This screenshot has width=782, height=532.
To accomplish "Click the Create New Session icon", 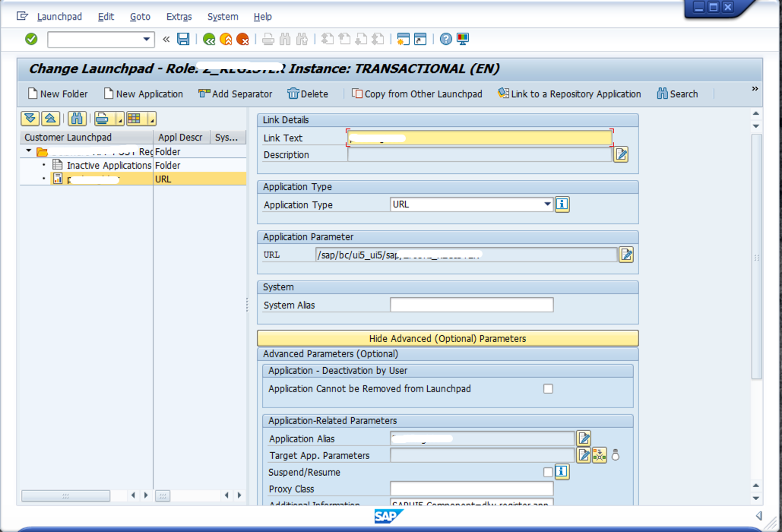I will [x=404, y=39].
